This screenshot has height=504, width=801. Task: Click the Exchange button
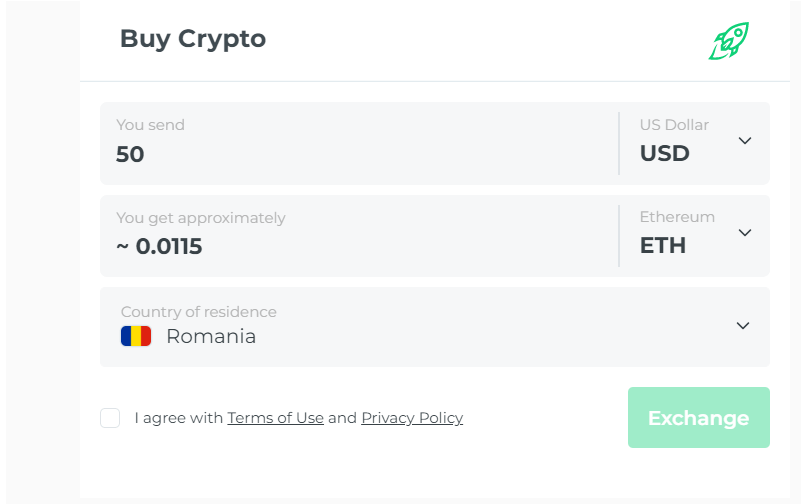(698, 418)
